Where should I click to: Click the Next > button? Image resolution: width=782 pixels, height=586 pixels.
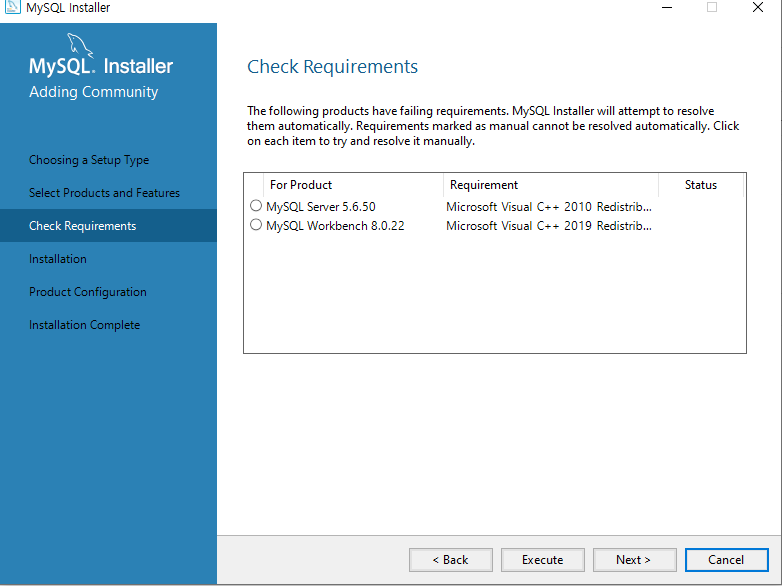coord(634,560)
